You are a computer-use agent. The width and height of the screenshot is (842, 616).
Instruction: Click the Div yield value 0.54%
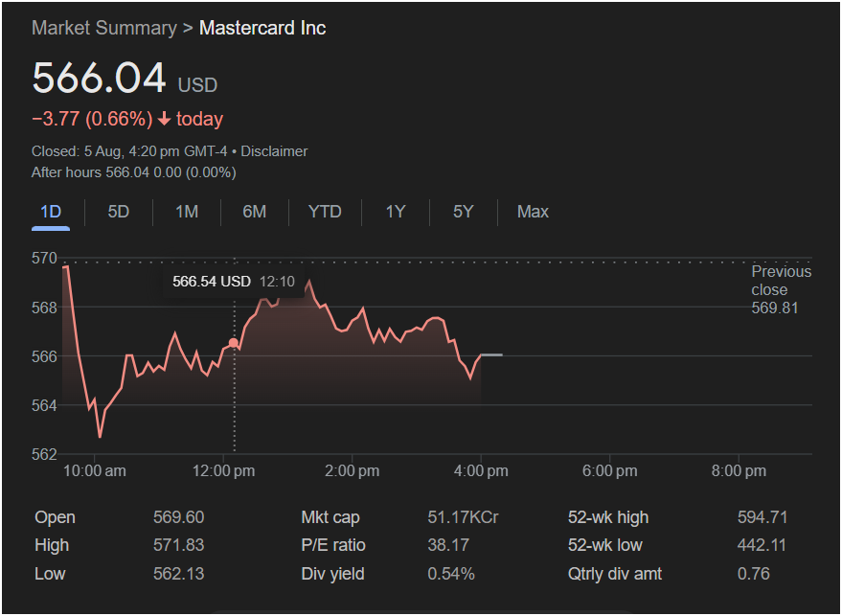tap(451, 574)
